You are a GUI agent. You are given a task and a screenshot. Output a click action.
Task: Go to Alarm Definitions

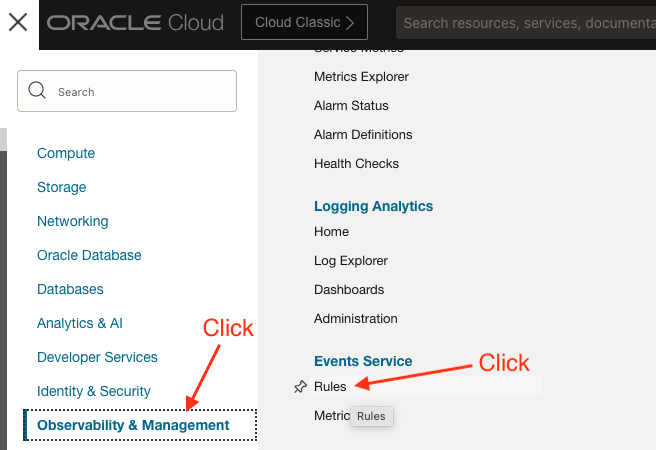click(363, 134)
